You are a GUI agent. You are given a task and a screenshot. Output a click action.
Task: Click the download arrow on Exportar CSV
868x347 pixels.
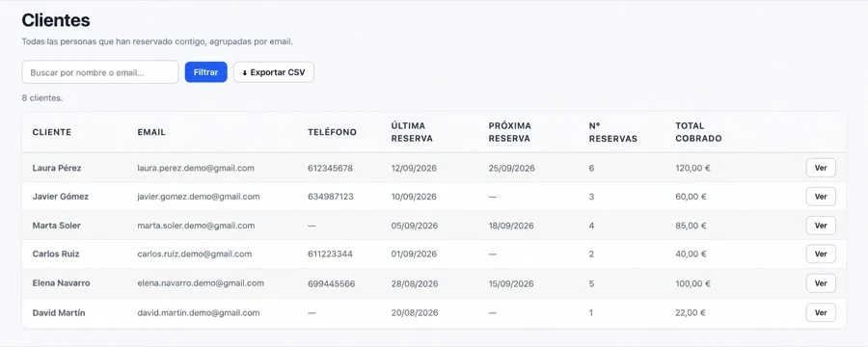(245, 73)
